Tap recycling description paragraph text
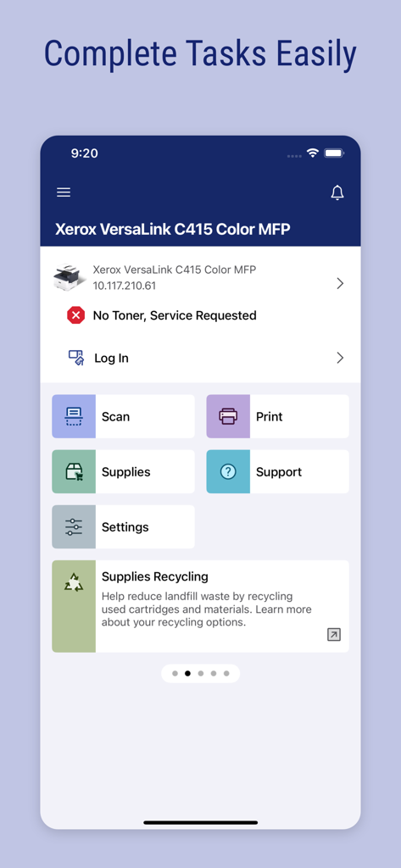The width and height of the screenshot is (401, 868). click(x=207, y=609)
